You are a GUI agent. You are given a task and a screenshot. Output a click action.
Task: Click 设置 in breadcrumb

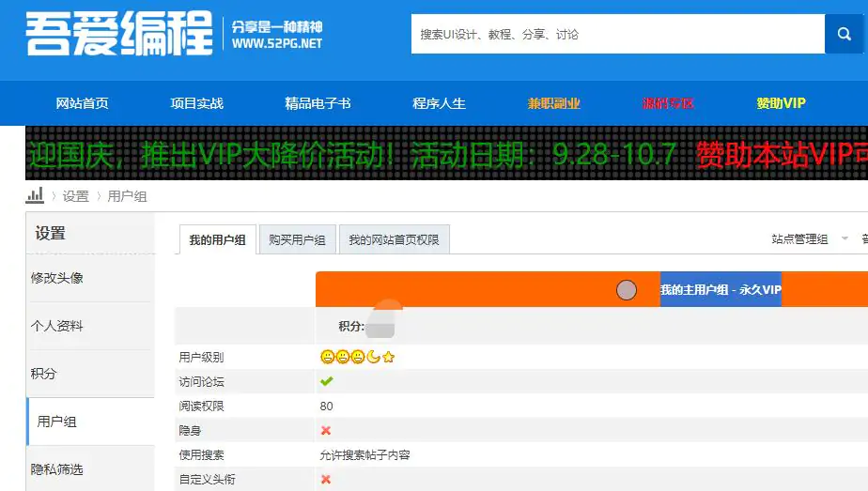pyautogui.click(x=76, y=196)
